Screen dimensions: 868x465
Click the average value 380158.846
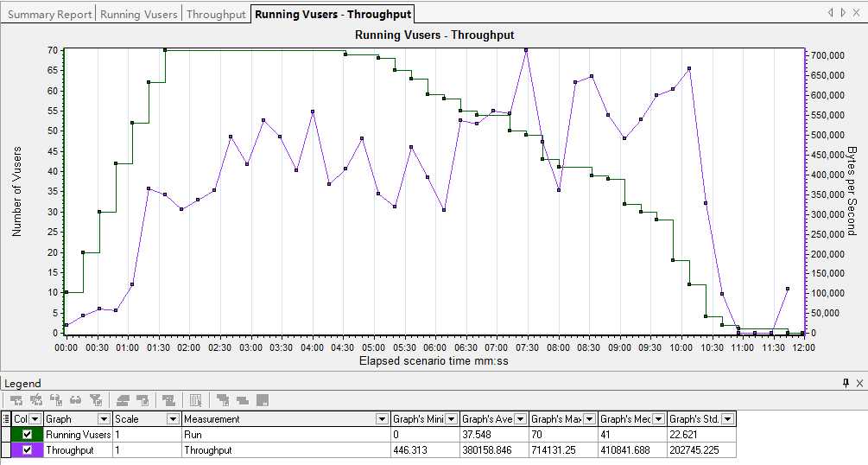(487, 450)
